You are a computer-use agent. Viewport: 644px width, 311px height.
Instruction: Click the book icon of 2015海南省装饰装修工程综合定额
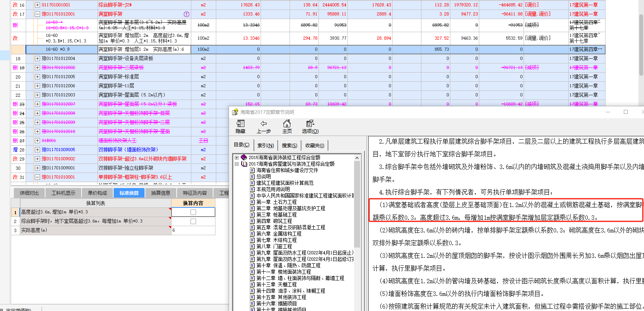244,157
